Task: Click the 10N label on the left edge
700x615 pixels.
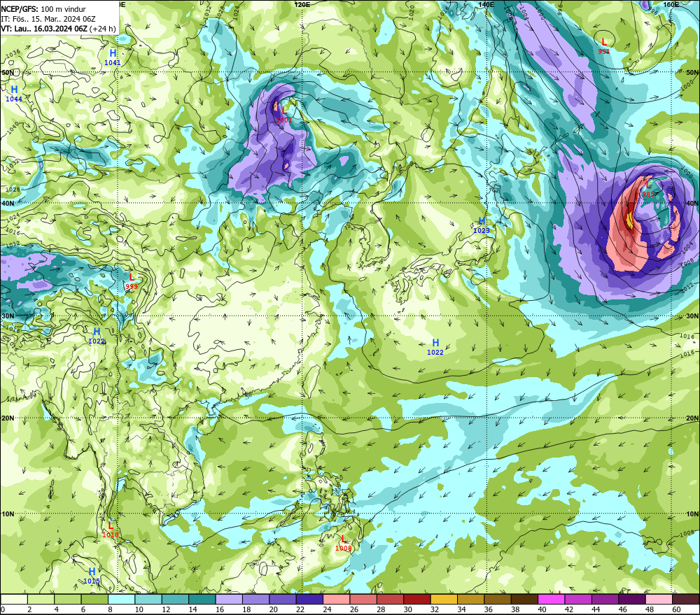Action: click(x=8, y=514)
